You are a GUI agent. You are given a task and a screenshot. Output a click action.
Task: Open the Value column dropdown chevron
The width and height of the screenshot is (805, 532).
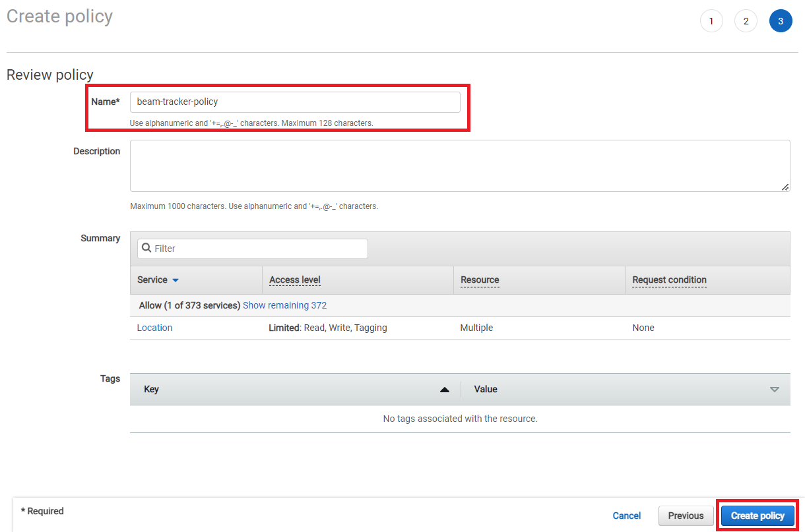tap(775, 389)
